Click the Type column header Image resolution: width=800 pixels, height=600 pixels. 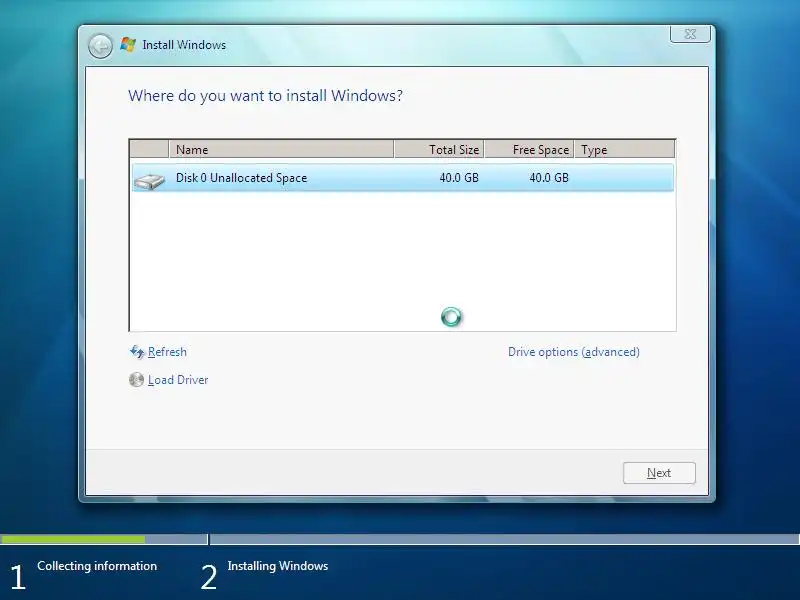click(624, 149)
